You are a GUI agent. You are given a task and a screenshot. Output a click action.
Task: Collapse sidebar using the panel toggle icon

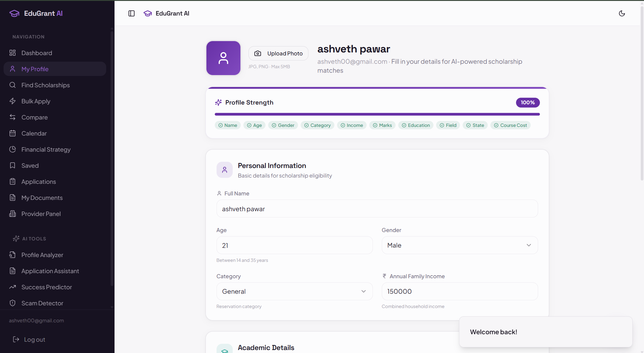point(132,13)
